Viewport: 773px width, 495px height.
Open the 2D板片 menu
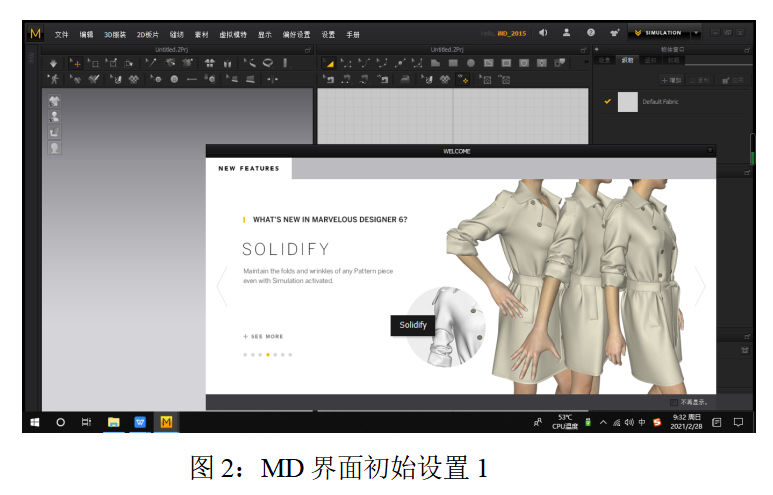point(148,35)
